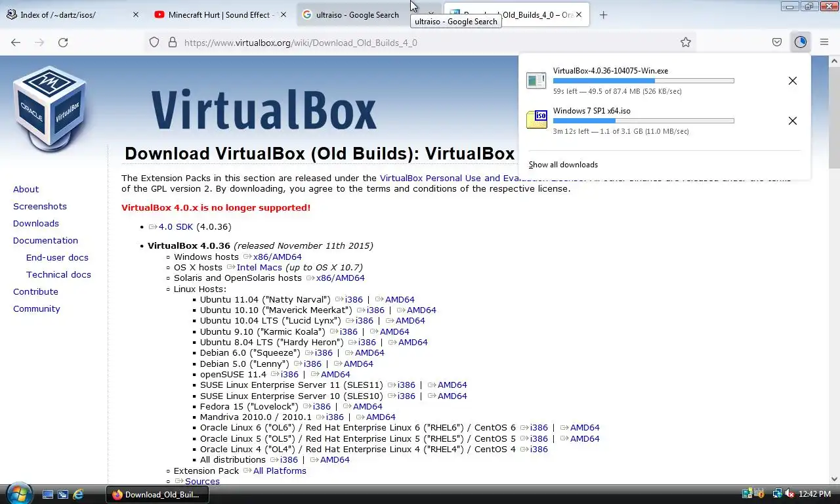This screenshot has height=504, width=840.
Task: Click the forward navigation arrow
Action: (39, 42)
